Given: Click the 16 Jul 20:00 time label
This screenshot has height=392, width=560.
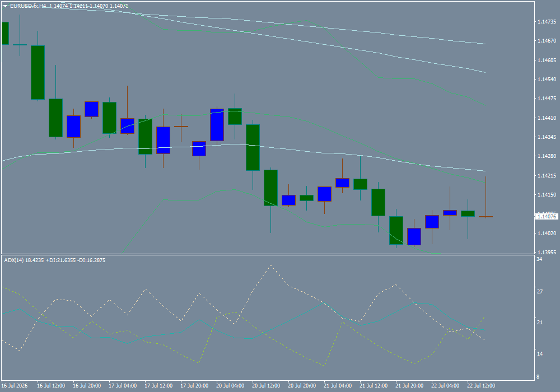Looking at the screenshot, I should [x=87, y=386].
